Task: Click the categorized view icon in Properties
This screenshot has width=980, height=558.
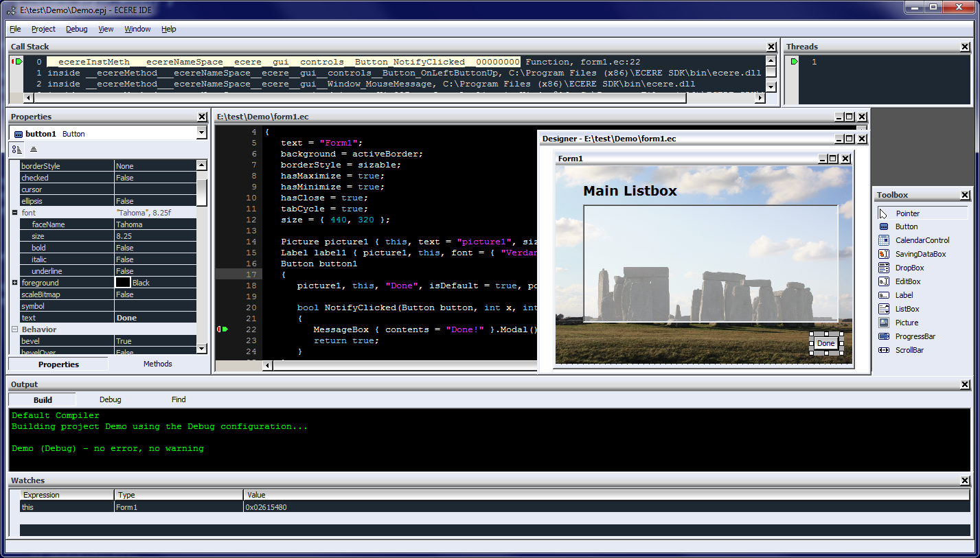Action: (x=18, y=149)
